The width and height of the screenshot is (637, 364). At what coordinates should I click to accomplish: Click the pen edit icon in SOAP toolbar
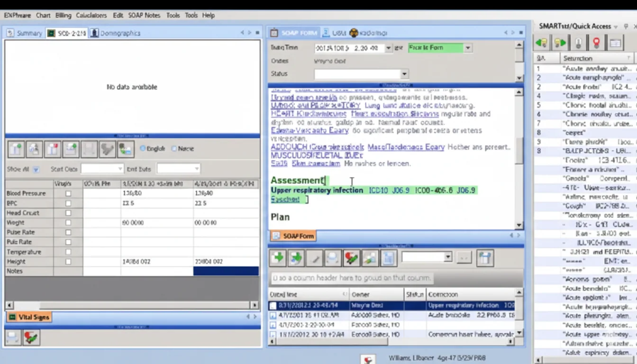(314, 257)
